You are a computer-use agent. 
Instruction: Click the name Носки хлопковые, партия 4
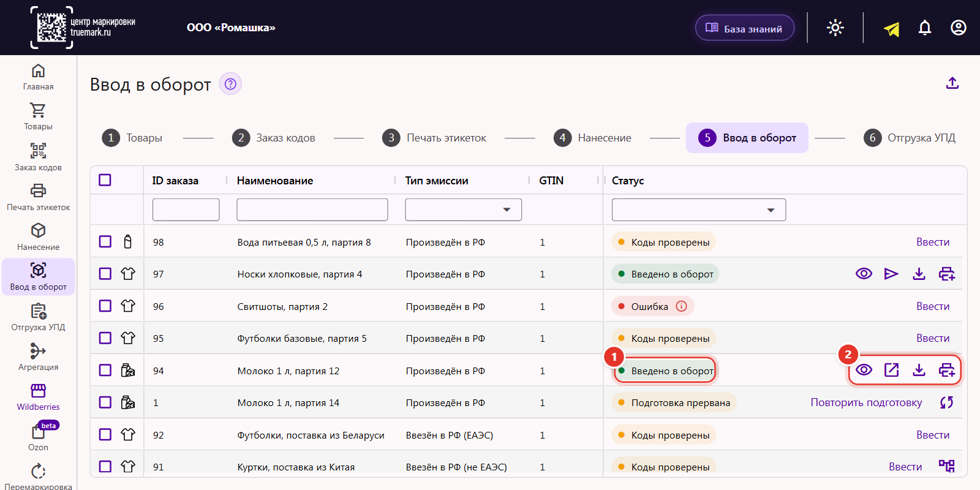pyautogui.click(x=300, y=274)
